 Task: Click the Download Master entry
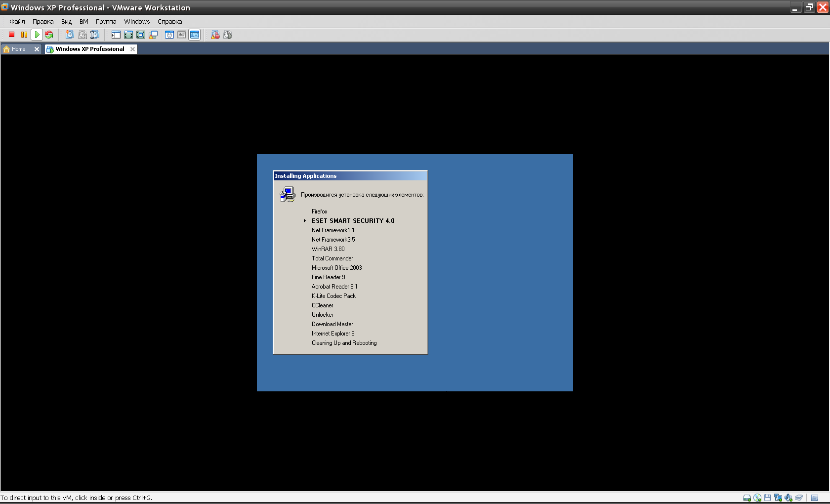(332, 324)
